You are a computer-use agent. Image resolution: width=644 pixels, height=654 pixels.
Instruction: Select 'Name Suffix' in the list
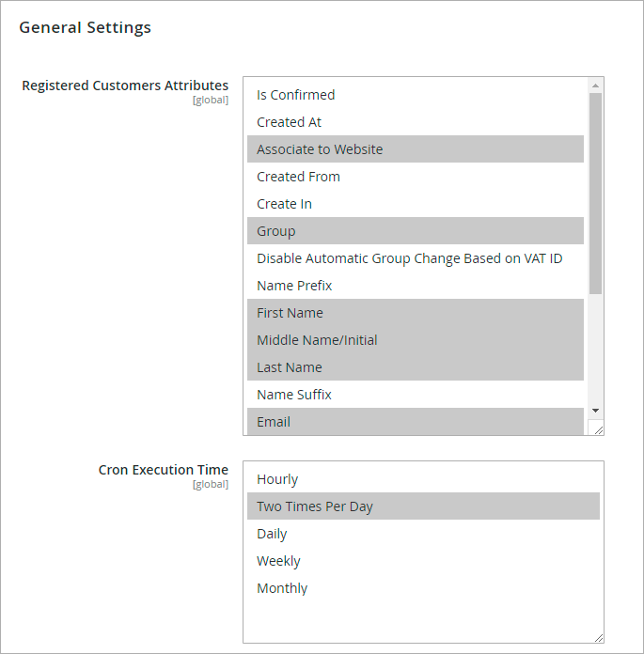pos(294,395)
